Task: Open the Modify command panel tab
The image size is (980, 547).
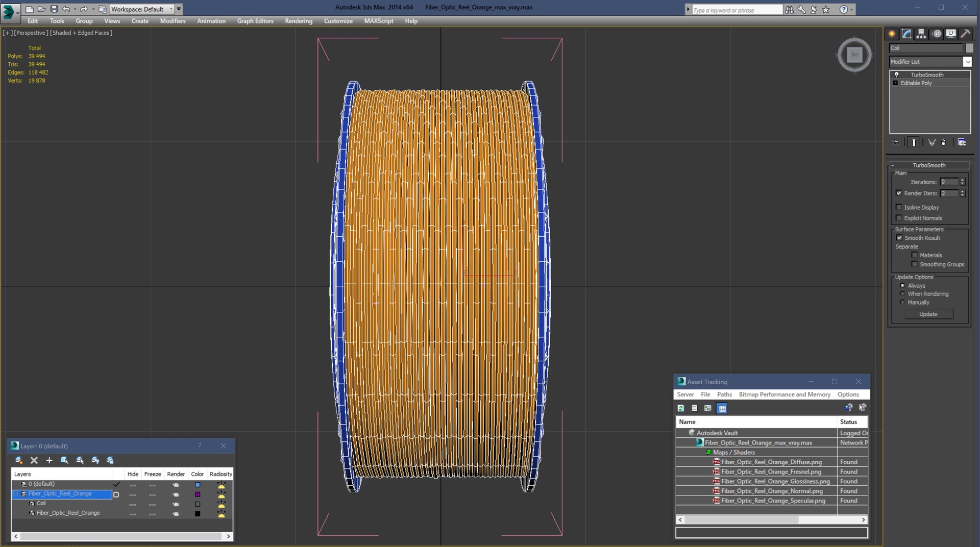Action: tap(906, 34)
